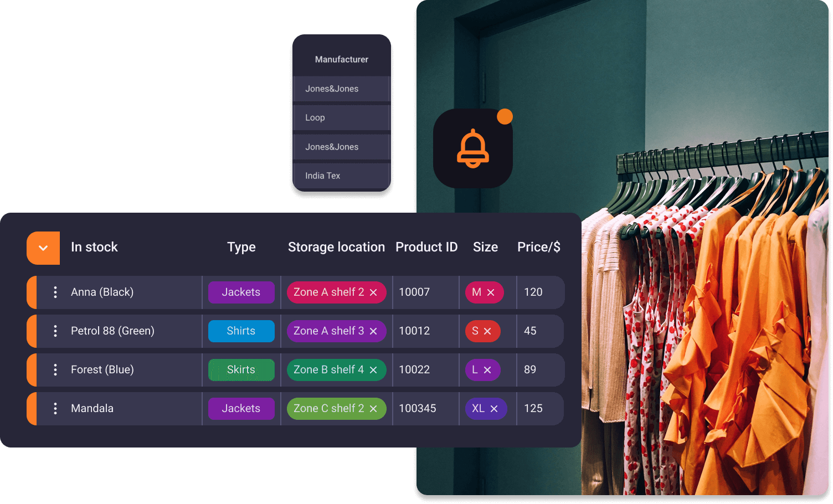This screenshot has width=833, height=504.
Task: Clear the Zone B shelf 4 tag
Action: tap(373, 370)
